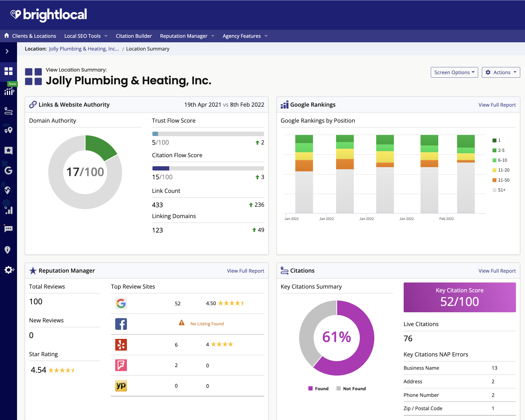This screenshot has height=420, width=525.
Task: Select the new rankings chart sidebar icon
Action: click(9, 92)
